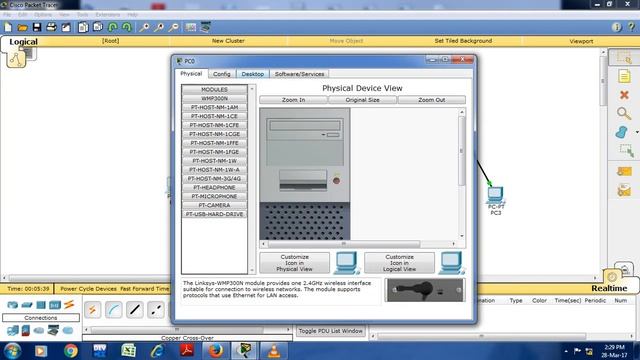Choose the Add Complex PDU envelope tool
This screenshot has height=360, width=640.
pyautogui.click(x=624, y=190)
